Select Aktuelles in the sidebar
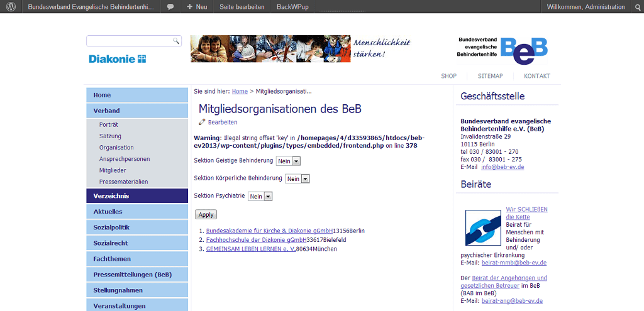Screen dimensions: 644x311 pyautogui.click(x=137, y=211)
